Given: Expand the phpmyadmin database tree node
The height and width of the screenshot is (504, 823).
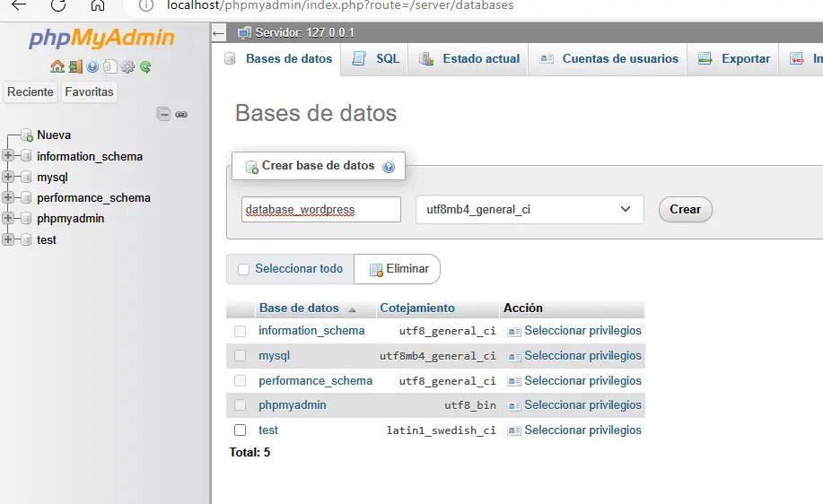Looking at the screenshot, I should click(x=9, y=218).
